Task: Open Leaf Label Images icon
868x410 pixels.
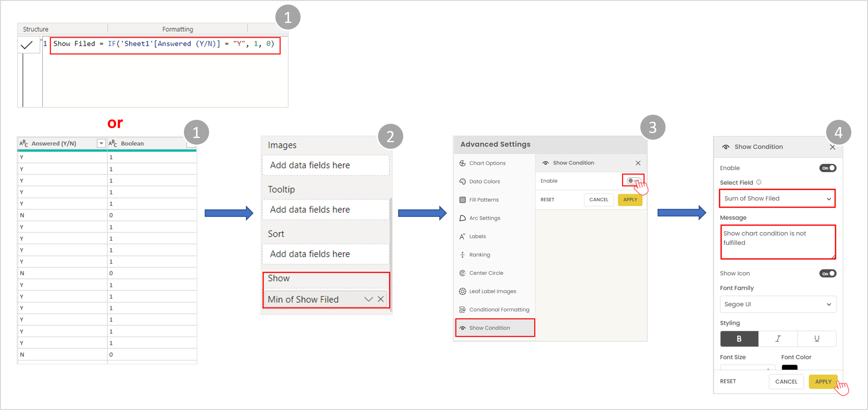Action: 463,291
